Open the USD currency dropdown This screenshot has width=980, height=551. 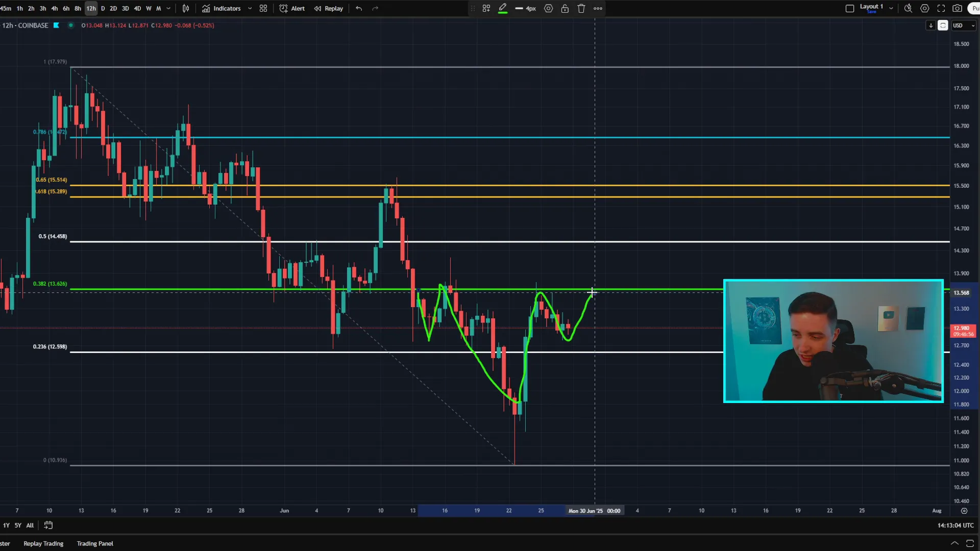point(964,26)
